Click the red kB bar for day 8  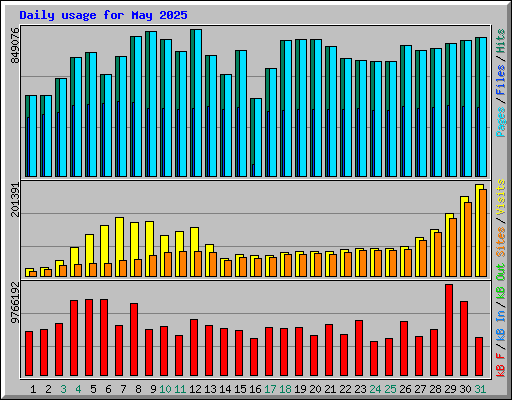pyautogui.click(x=134, y=339)
